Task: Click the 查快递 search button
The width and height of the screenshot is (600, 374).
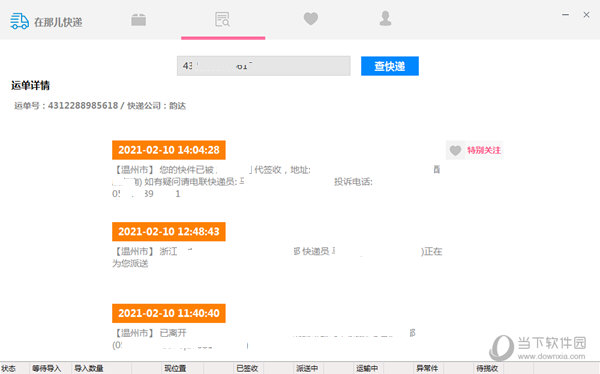Action: click(390, 66)
